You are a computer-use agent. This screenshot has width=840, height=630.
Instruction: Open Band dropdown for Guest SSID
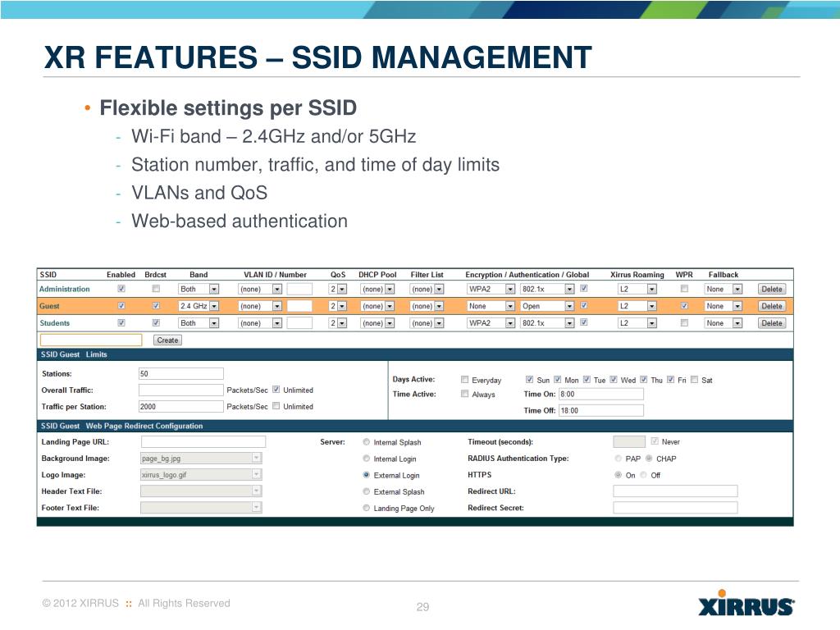(x=199, y=306)
